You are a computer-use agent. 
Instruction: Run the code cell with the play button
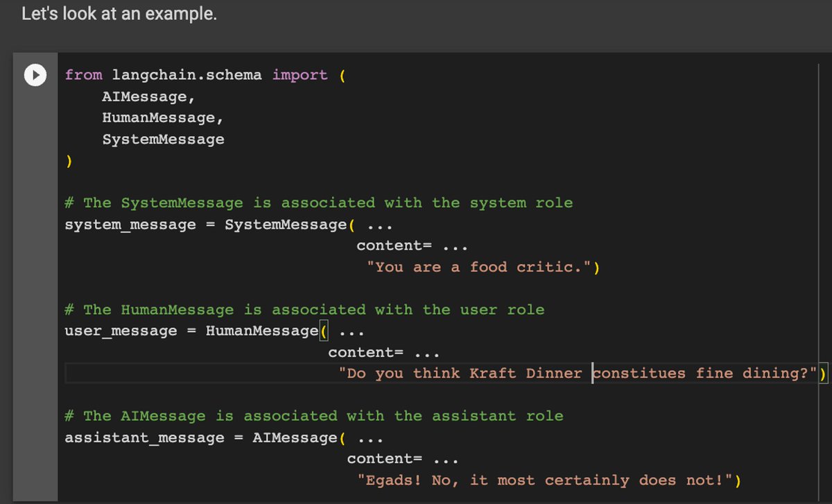point(35,75)
